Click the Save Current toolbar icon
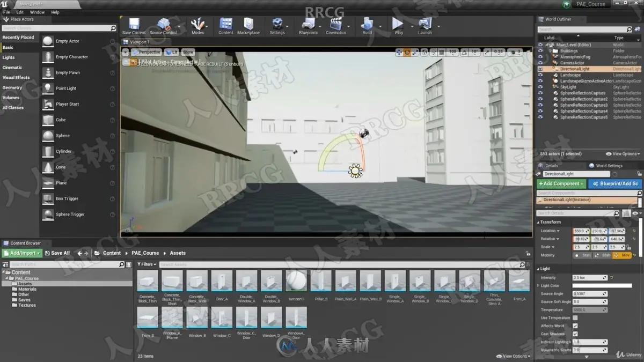Screen dimensions: 644x362 tap(134, 24)
